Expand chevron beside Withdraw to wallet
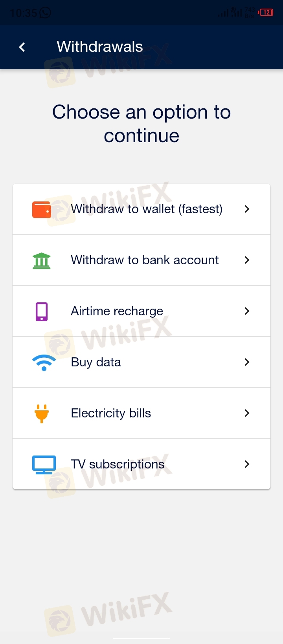Screen dimensions: 283x644 point(247,209)
